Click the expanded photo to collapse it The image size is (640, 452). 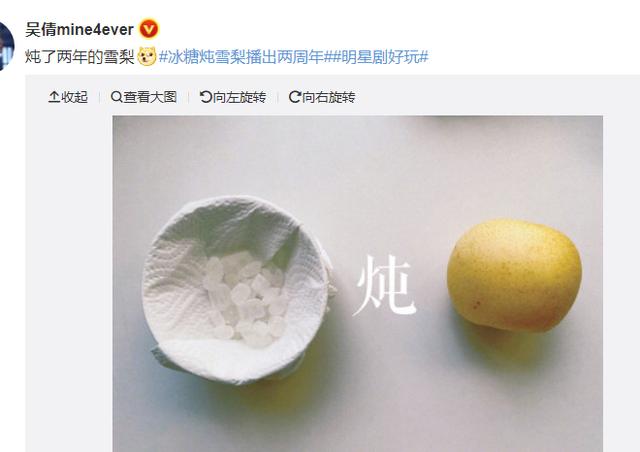358,284
